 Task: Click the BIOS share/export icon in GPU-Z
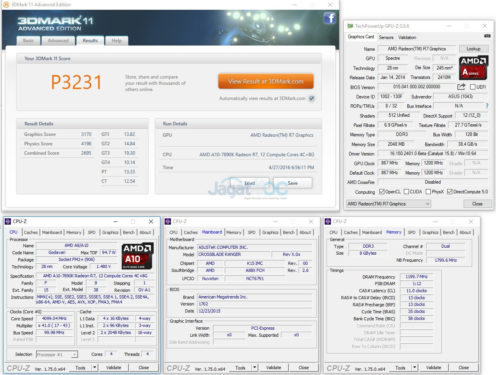pyautogui.click(x=461, y=87)
